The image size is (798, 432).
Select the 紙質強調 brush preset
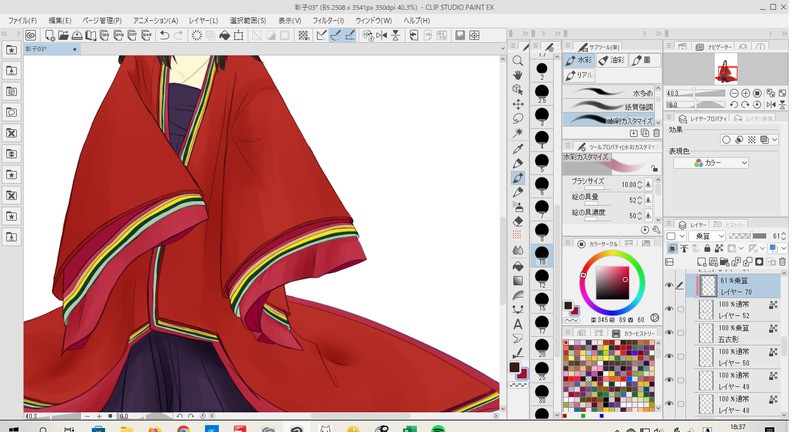pyautogui.click(x=609, y=106)
